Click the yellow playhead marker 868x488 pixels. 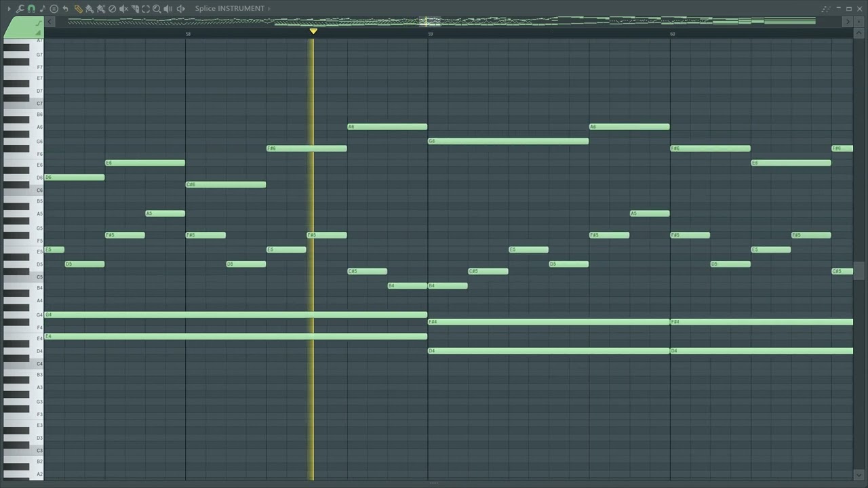click(x=313, y=31)
